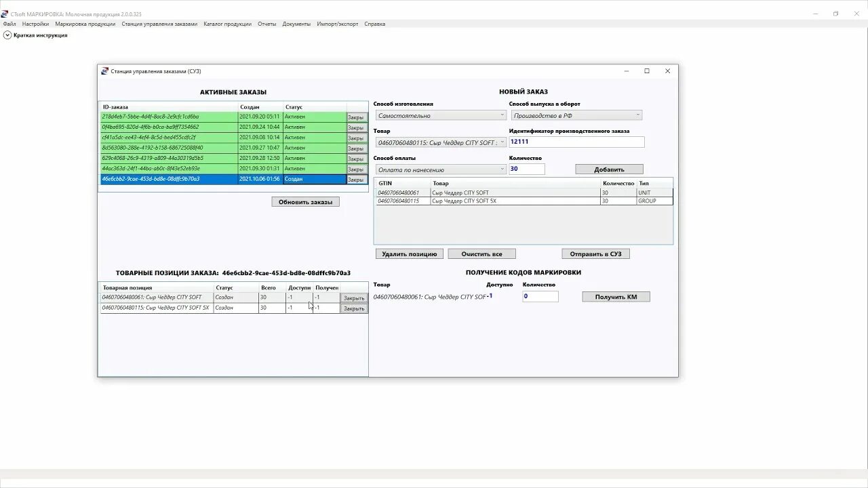Click the Добавить button
The height and width of the screenshot is (488, 868).
coord(609,169)
